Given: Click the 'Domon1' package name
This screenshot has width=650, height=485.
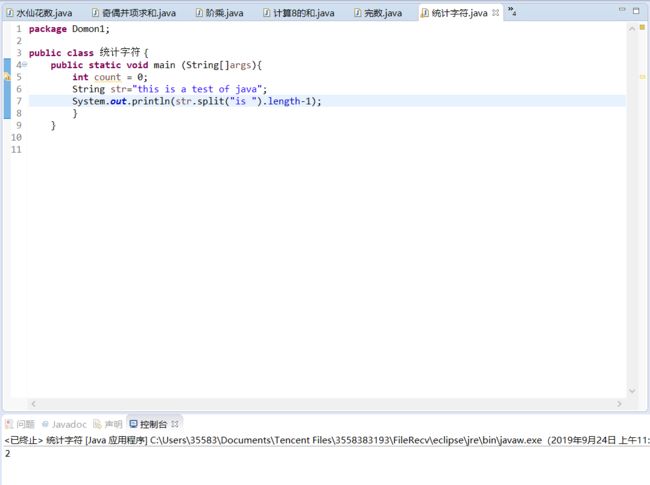Looking at the screenshot, I should (88, 29).
